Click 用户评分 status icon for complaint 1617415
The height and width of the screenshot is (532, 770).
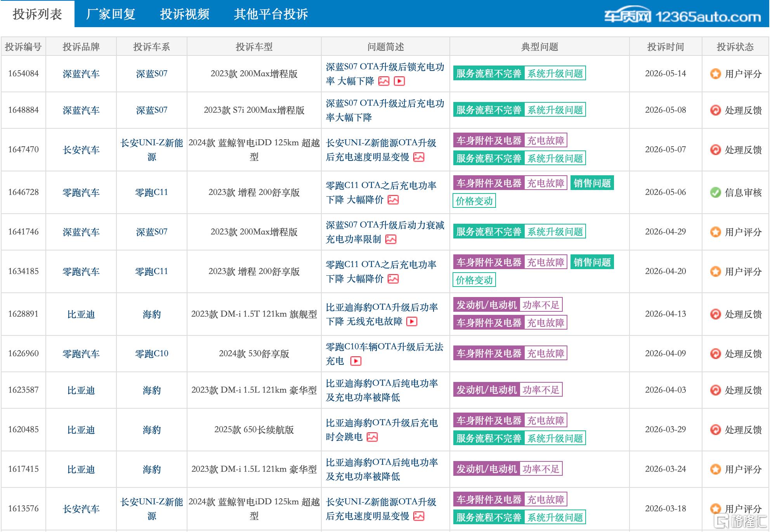[x=715, y=469]
